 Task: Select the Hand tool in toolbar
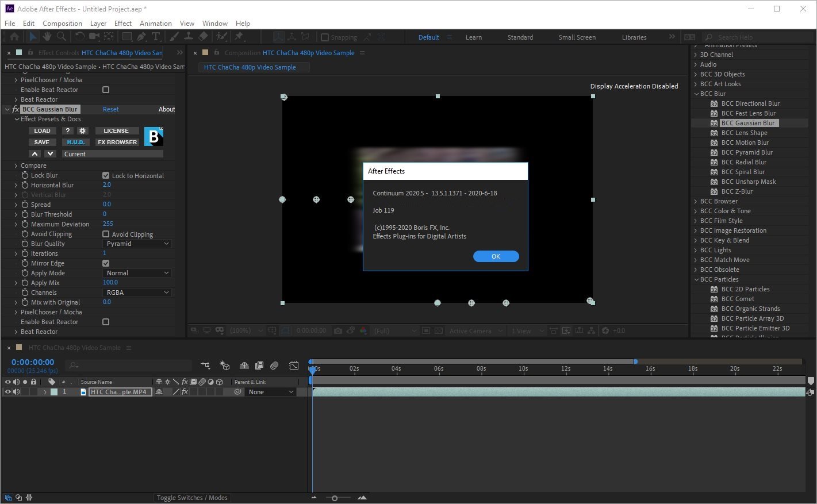coord(47,37)
